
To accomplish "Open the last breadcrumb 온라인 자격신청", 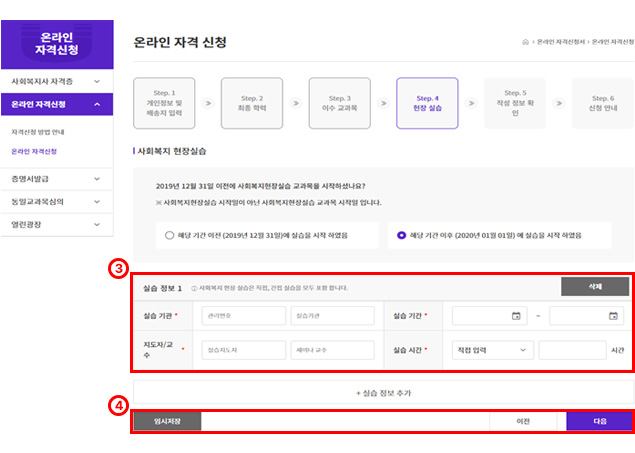I will (613, 42).
